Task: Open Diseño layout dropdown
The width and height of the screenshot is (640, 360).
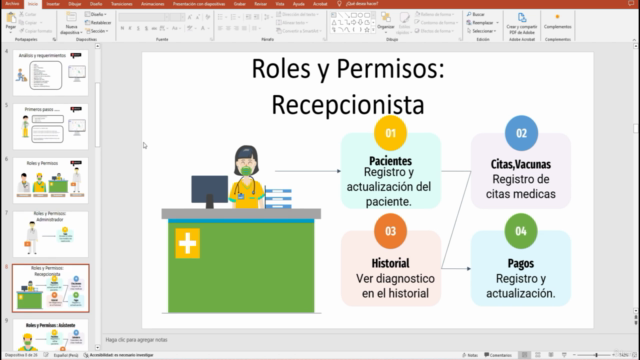Action: point(96,14)
